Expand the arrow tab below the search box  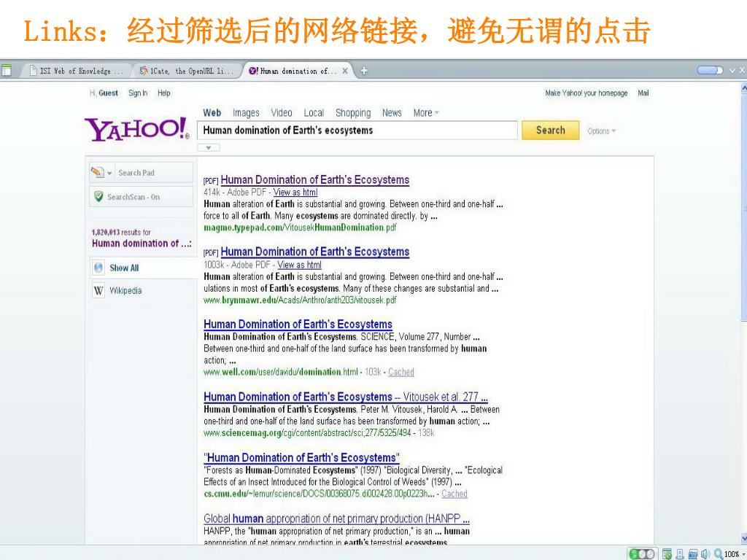coord(208,147)
